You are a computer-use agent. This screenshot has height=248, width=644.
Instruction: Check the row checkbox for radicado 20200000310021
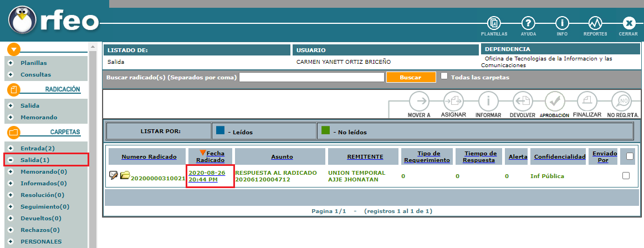tap(626, 175)
